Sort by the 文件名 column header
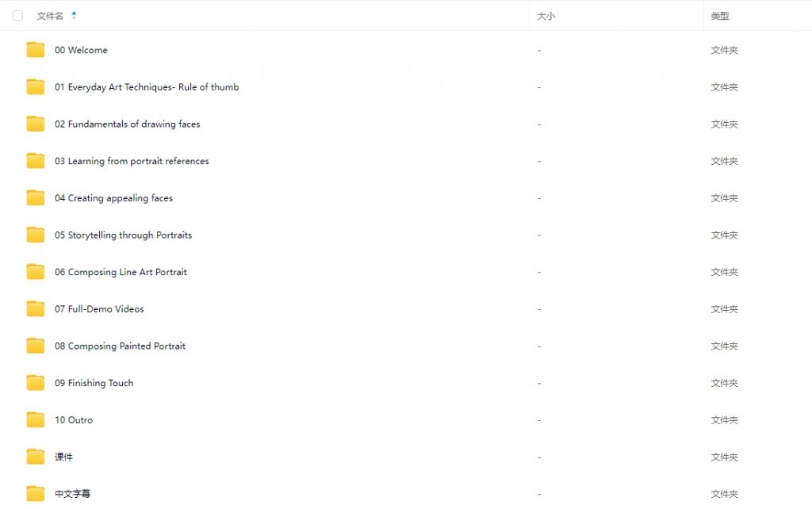 pos(50,16)
